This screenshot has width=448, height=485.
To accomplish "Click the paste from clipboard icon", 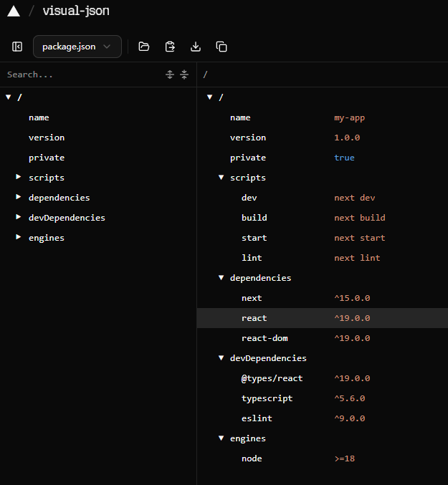I will pos(170,47).
